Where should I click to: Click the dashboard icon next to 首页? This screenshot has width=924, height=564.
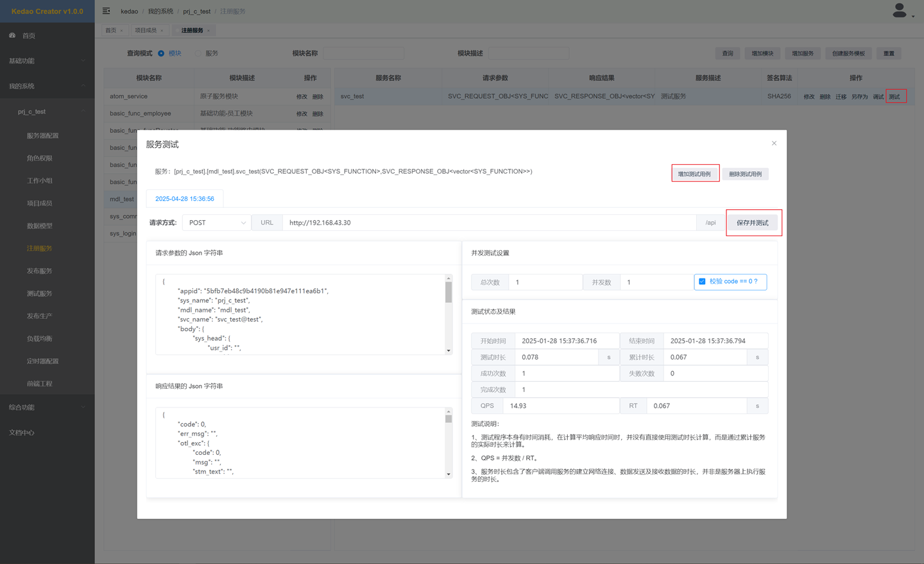(12, 35)
